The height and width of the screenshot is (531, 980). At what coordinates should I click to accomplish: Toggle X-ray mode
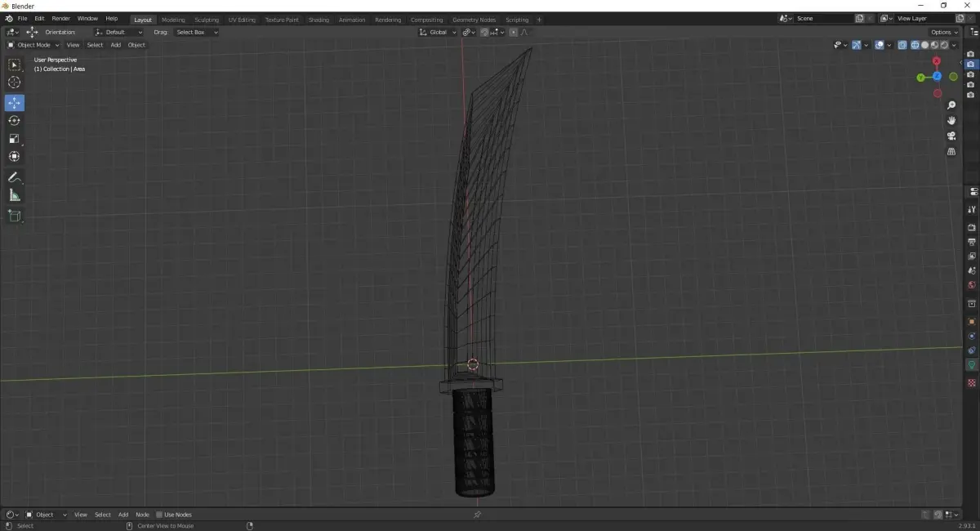(902, 45)
